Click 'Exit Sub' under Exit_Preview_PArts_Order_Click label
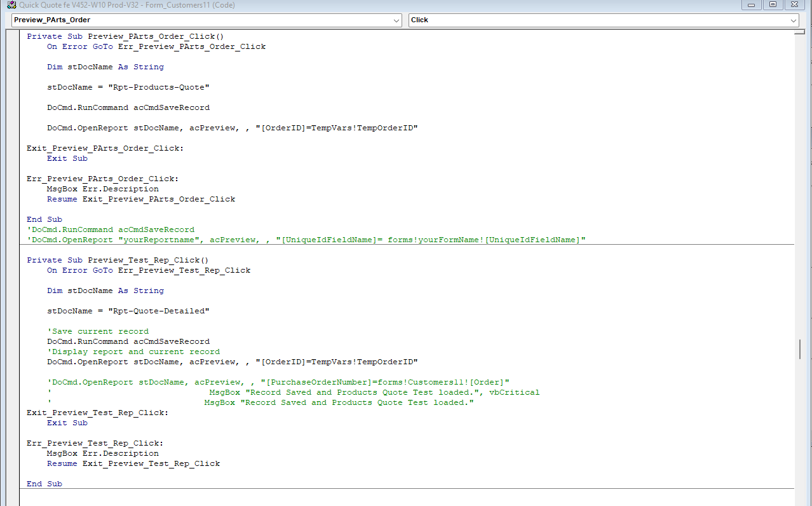The width and height of the screenshot is (812, 506). [x=67, y=158]
